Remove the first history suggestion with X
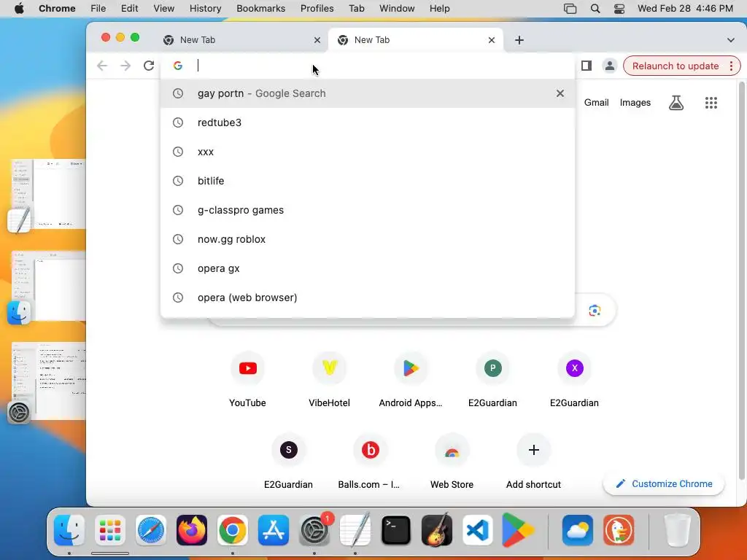 [x=560, y=93]
